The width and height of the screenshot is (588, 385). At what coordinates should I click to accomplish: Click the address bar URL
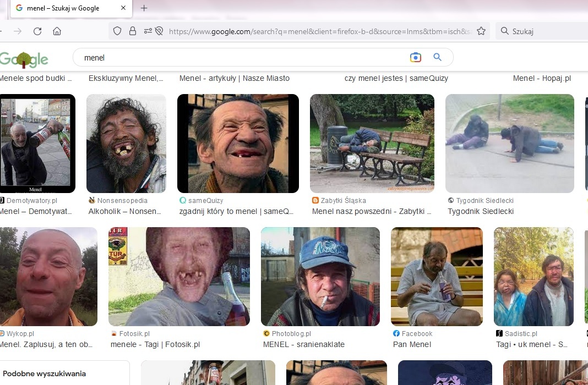pos(319,31)
